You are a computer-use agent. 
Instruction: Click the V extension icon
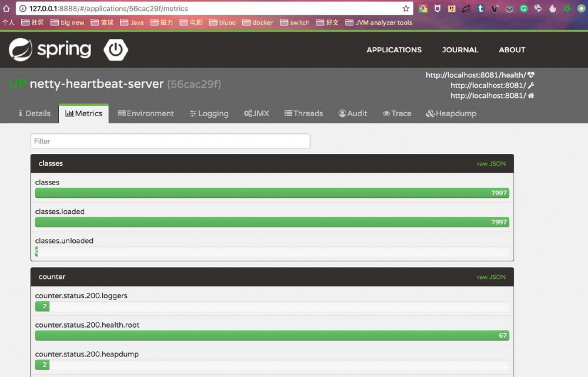(x=495, y=8)
